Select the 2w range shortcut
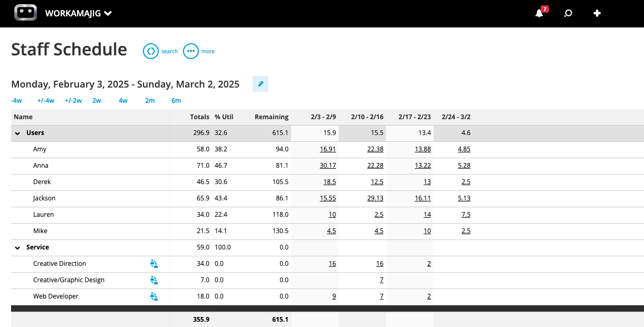This screenshot has height=327, width=644. pos(97,101)
